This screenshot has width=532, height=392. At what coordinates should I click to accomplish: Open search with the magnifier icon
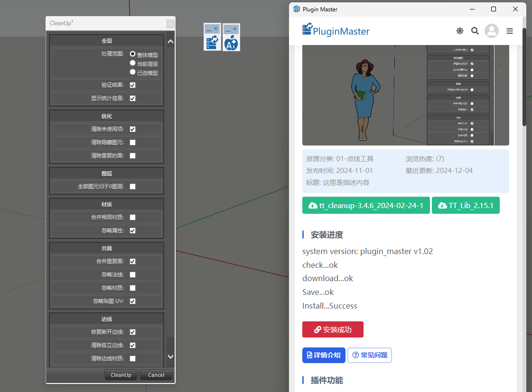[475, 31]
